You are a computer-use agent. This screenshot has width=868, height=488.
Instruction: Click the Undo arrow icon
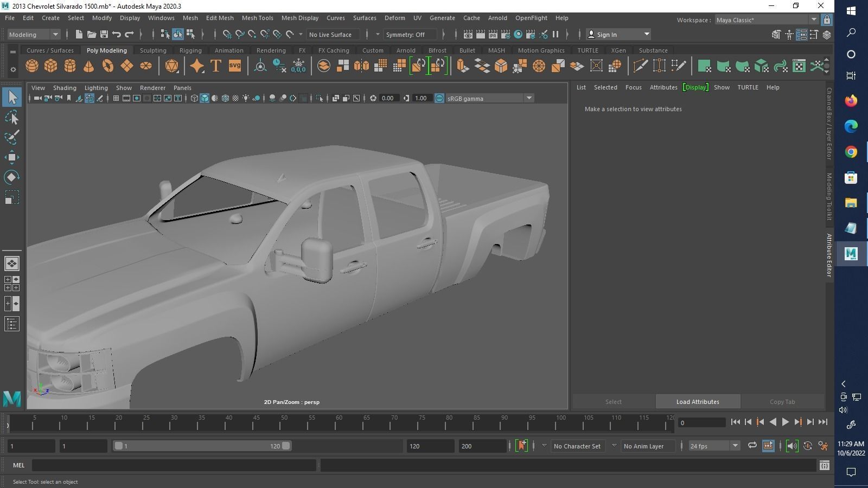pos(117,34)
